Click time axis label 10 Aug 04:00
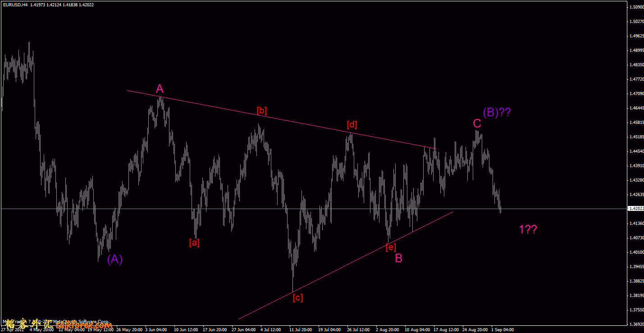 [417, 330]
